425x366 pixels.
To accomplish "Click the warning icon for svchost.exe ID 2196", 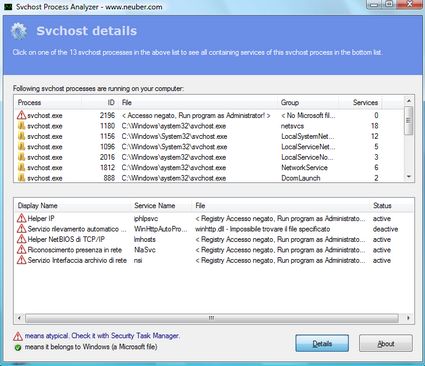I will pos(21,115).
